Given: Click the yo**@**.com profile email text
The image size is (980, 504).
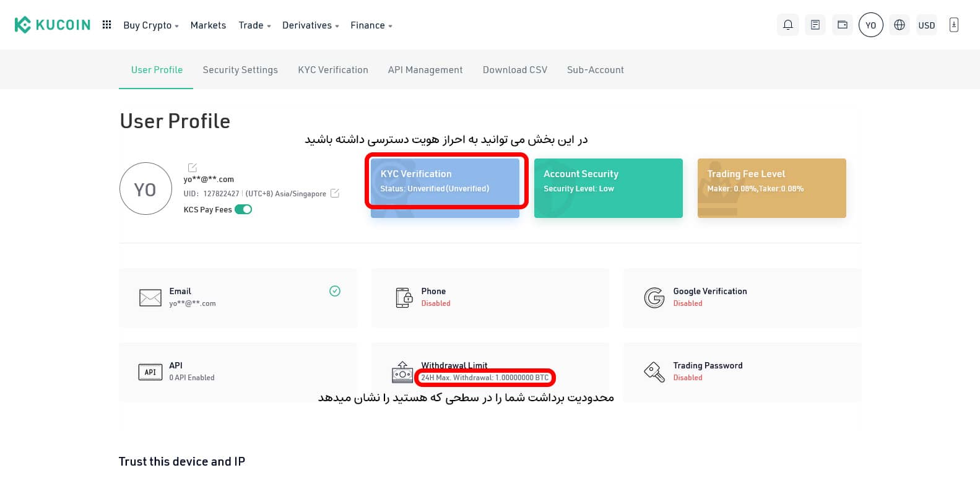Looking at the screenshot, I should (209, 180).
